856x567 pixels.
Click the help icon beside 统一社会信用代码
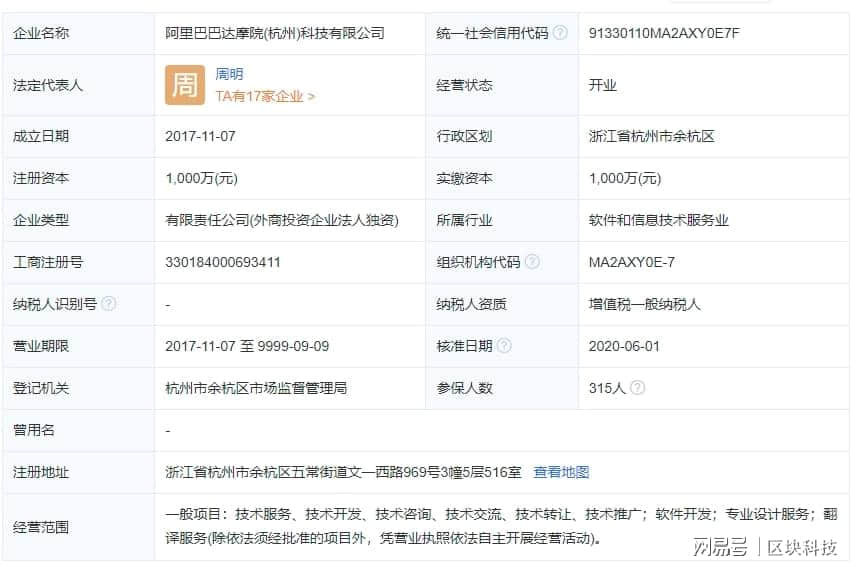tap(560, 33)
